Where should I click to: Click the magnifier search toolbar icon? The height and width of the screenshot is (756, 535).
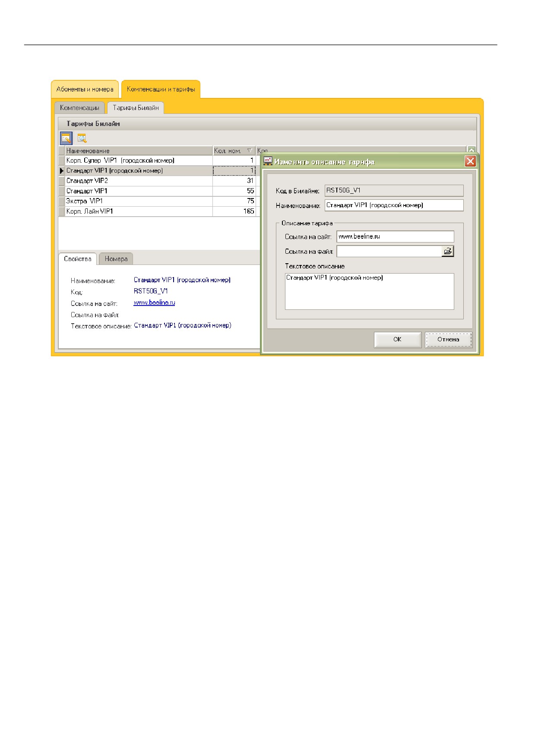tap(82, 138)
